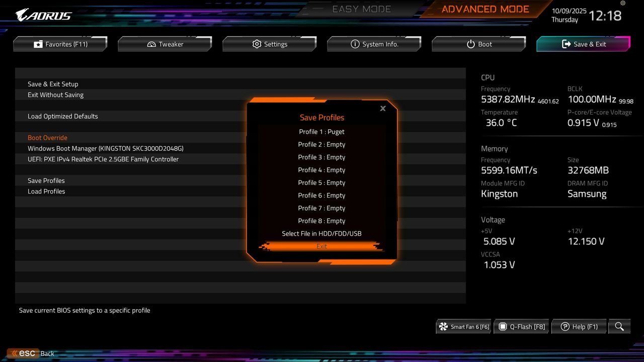This screenshot has height=362, width=644.
Task: Click the Settings gear icon
Action: click(256, 44)
